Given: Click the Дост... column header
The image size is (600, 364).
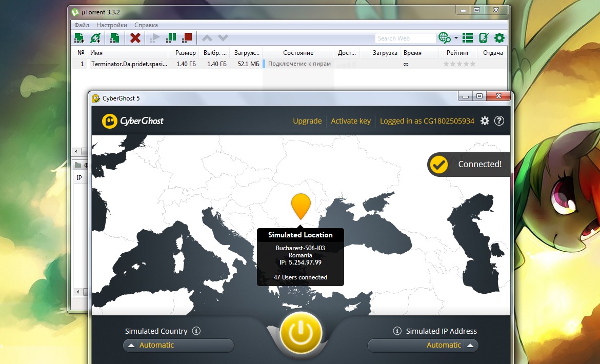Looking at the screenshot, I should 347,53.
